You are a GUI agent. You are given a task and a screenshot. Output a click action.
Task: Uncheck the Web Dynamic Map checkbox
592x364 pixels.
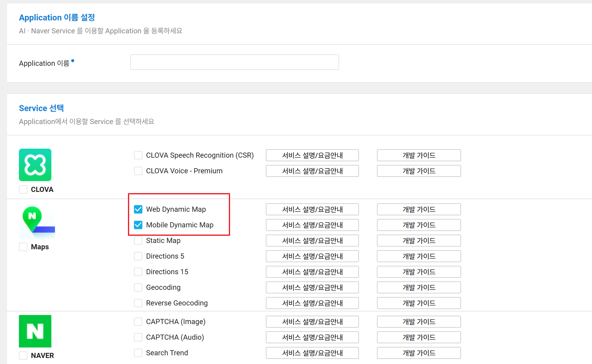[x=138, y=209]
